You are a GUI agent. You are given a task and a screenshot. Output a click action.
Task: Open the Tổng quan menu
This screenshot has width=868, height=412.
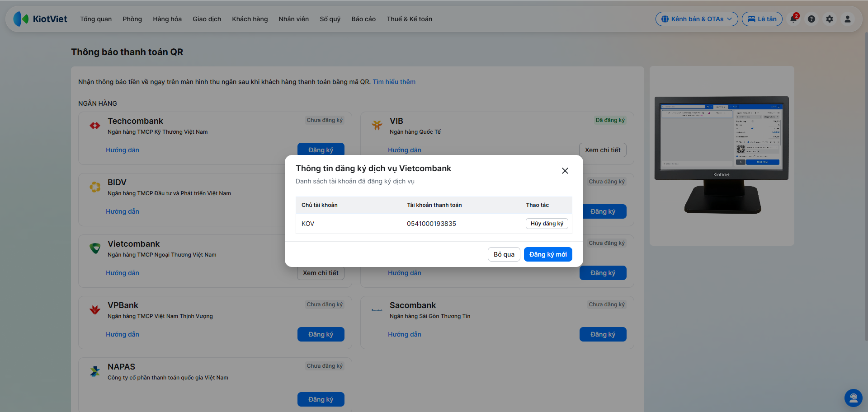pyautogui.click(x=96, y=19)
